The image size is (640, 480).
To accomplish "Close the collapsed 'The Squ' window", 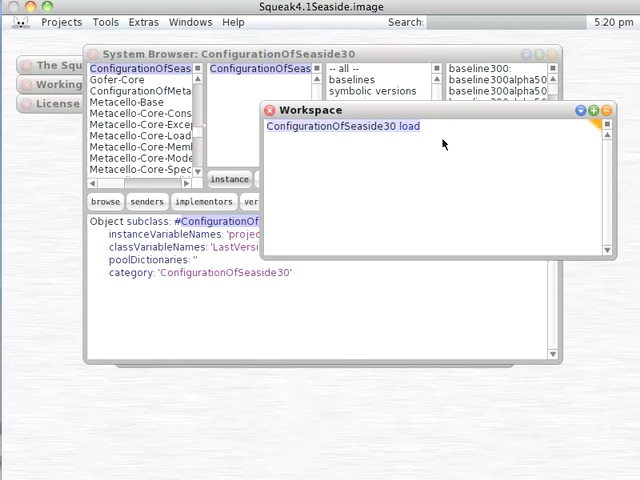I will (27, 65).
